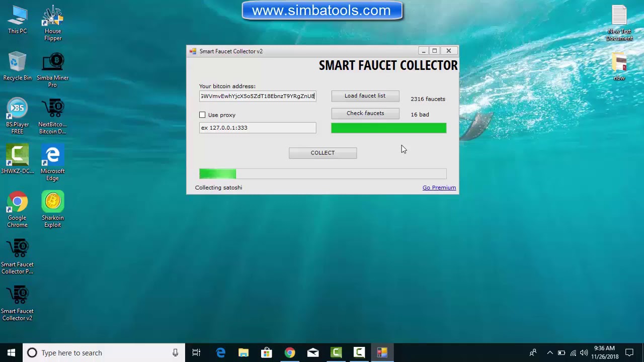Image resolution: width=644 pixels, height=362 pixels.
Task: Switch to first Camtasia taskbar icon
Action: [336, 353]
